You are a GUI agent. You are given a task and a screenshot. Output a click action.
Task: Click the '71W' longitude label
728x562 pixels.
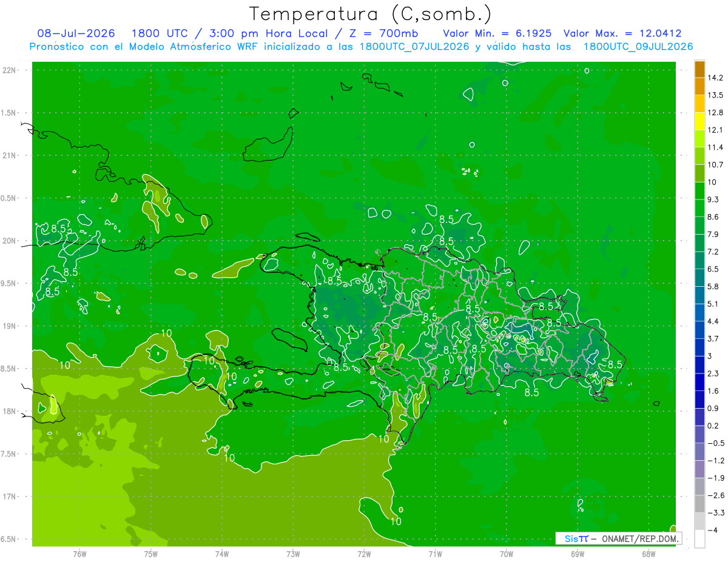[x=435, y=554]
